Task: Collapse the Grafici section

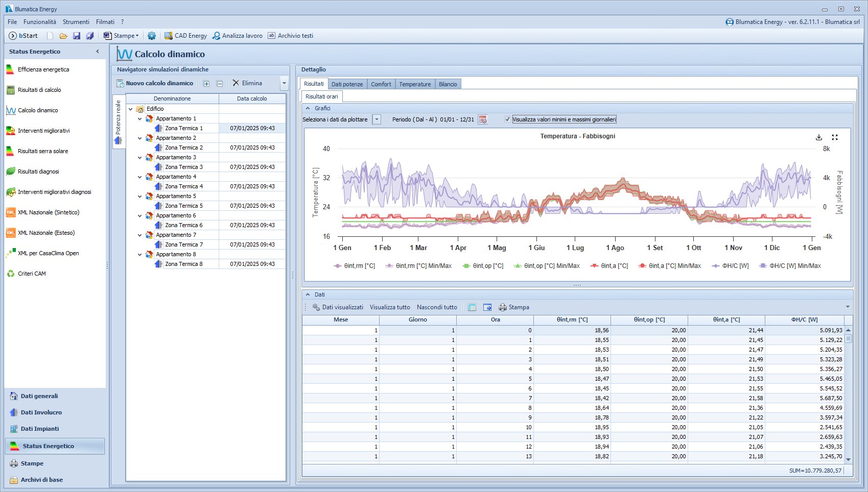Action: [308, 108]
